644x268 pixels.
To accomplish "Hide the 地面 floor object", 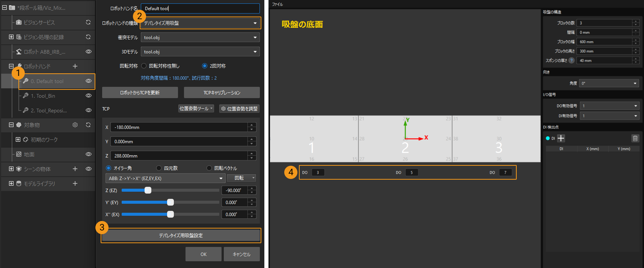I will pyautogui.click(x=89, y=154).
